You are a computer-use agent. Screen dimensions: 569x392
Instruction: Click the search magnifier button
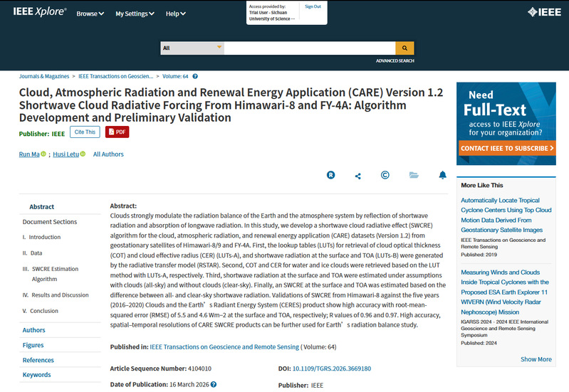point(404,48)
